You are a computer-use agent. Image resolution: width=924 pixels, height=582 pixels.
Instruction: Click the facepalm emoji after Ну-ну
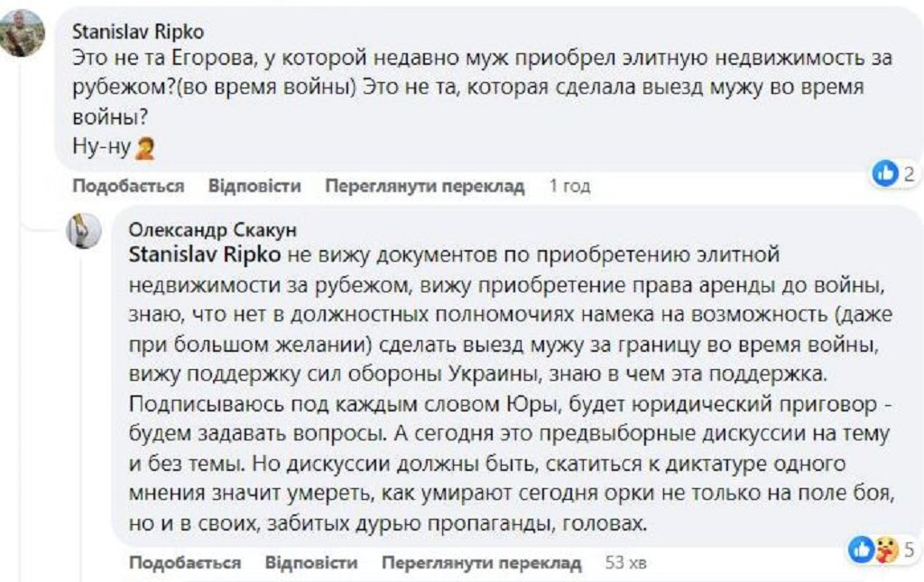tap(144, 146)
